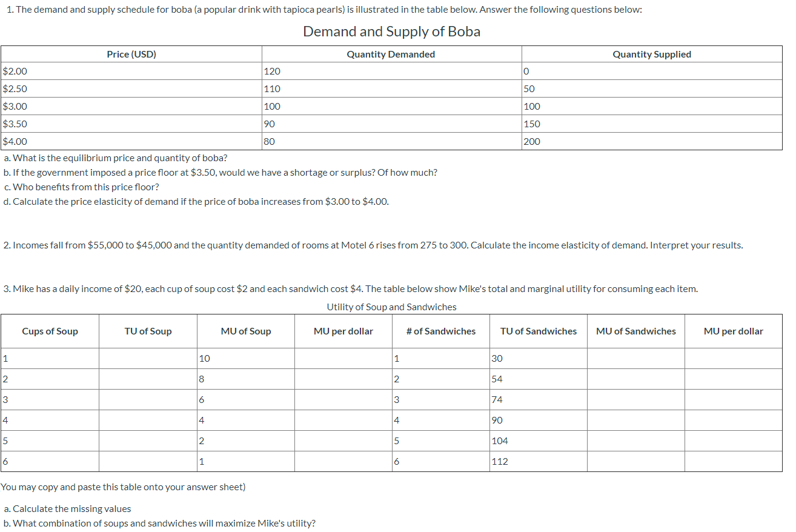Click question 3b about maximizing Mike's utility
The width and height of the screenshot is (796, 532).
pos(159,524)
